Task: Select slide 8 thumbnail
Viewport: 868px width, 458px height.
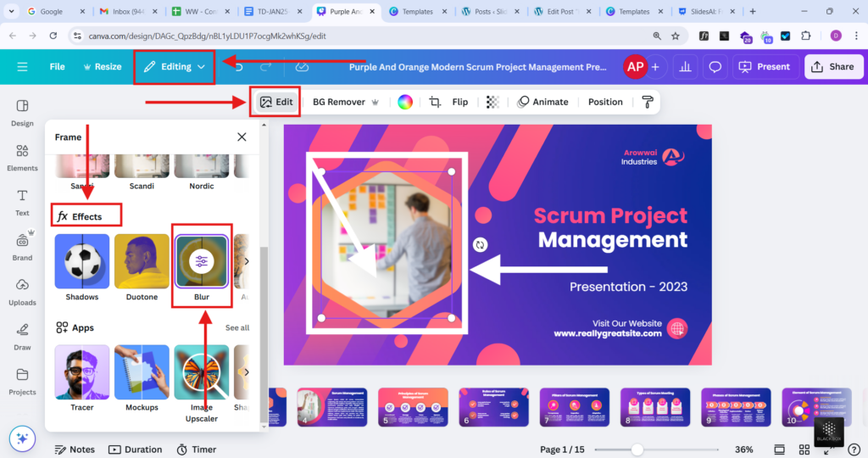Action: (x=655, y=407)
